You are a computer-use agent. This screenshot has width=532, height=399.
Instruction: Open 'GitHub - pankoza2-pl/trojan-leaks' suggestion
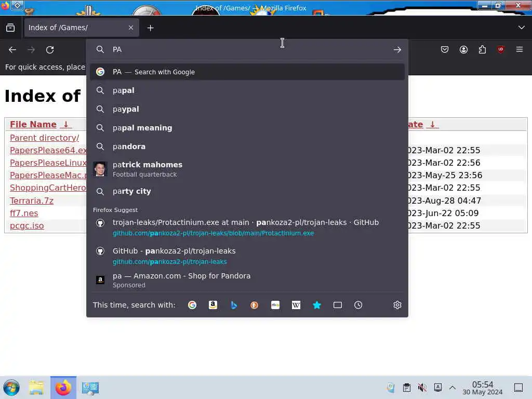pos(247,256)
